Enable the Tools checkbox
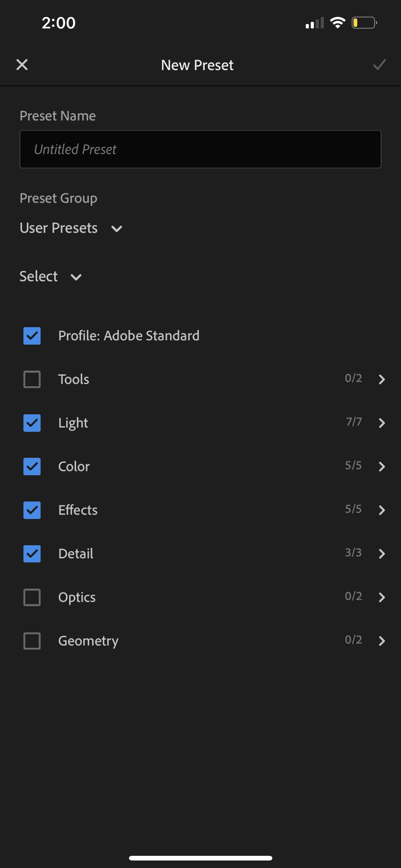Screen dimensions: 401x868 (32, 379)
